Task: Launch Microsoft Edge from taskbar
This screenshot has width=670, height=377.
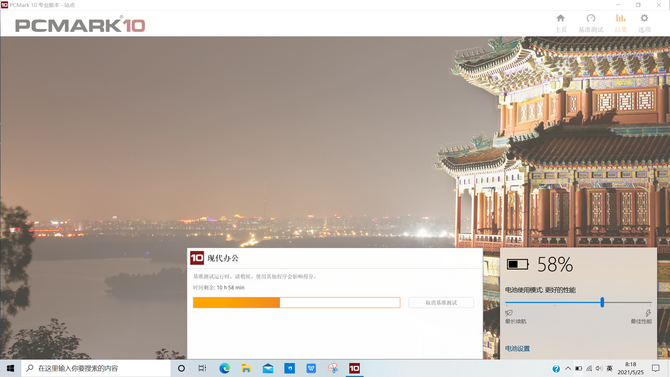Action: pyautogui.click(x=224, y=368)
